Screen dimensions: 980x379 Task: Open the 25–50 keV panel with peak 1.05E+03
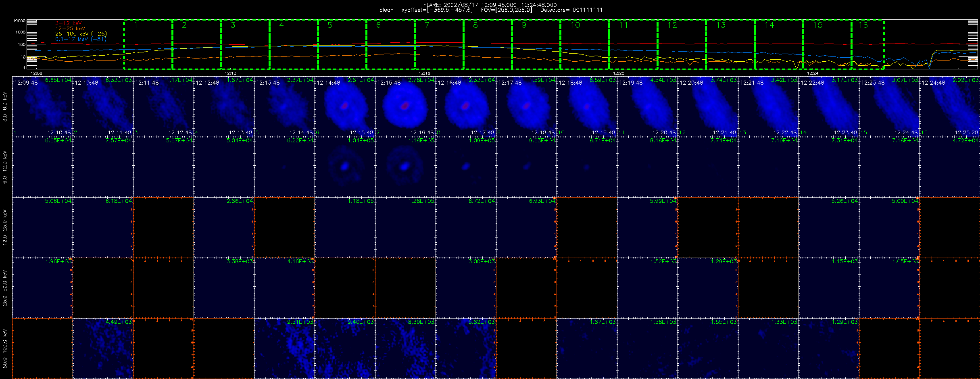[x=889, y=288]
